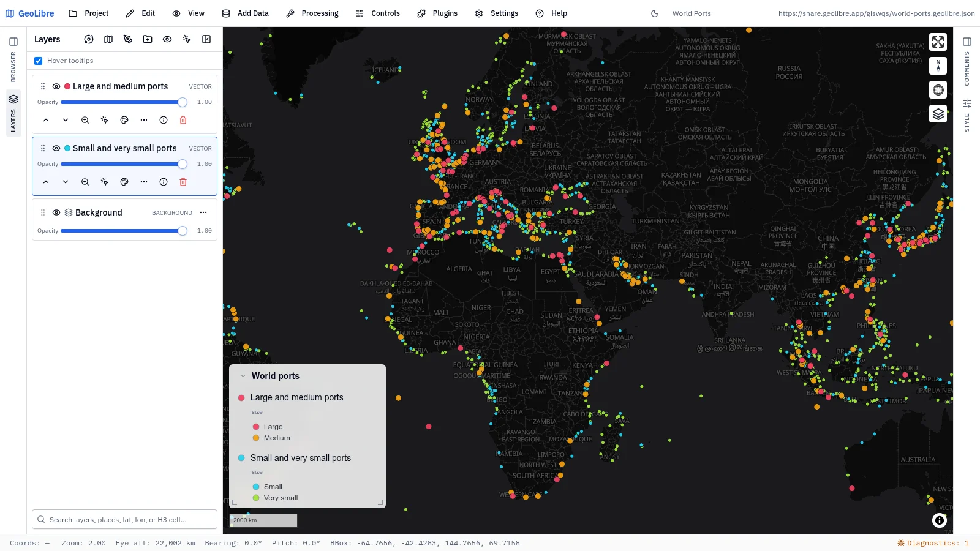Image resolution: width=980 pixels, height=551 pixels.
Task: Hide the Small and very small ports layer
Action: [56, 148]
